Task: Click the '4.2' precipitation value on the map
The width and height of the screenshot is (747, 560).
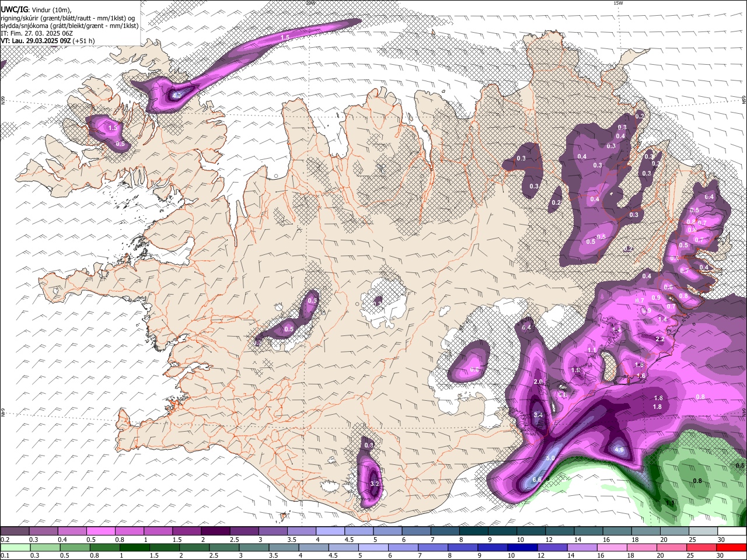Action: click(177, 94)
